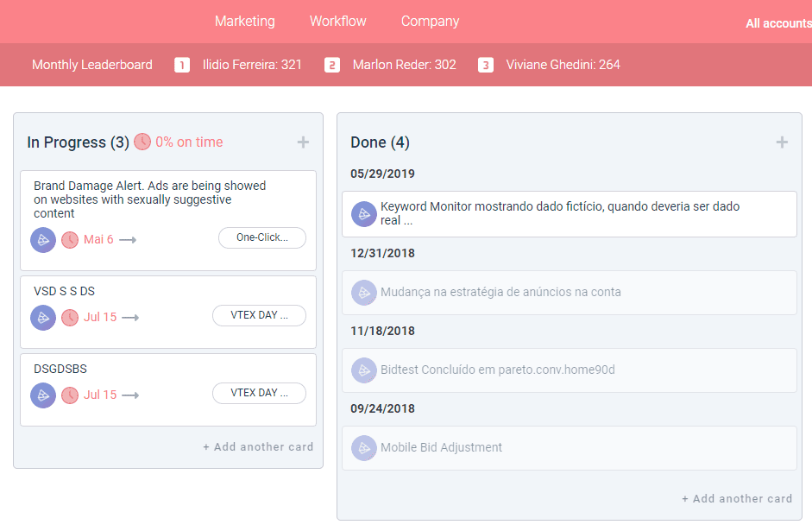Select the Company menu item
This screenshot has width=812, height=531.
click(x=430, y=22)
